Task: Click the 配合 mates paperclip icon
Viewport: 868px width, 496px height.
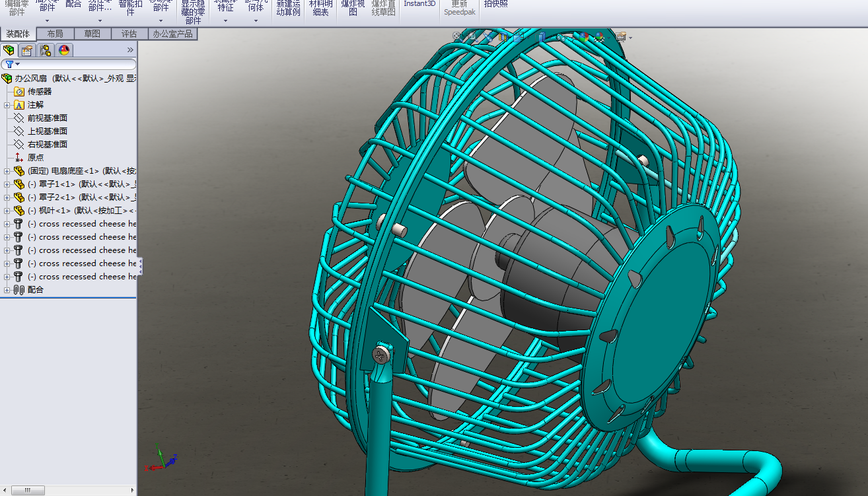Action: (x=19, y=290)
